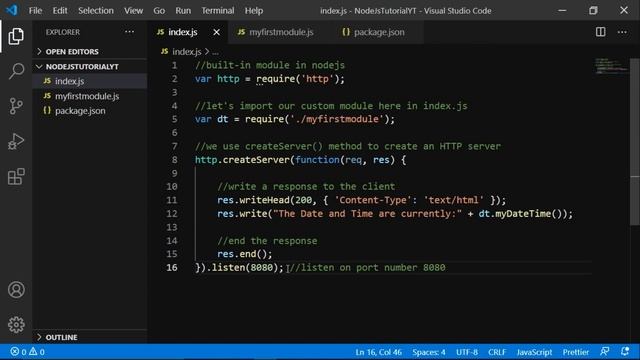Screen dimensions: 640x360
Task: Open the Accounts icon in activity bar
Action: pyautogui.click(x=16, y=289)
